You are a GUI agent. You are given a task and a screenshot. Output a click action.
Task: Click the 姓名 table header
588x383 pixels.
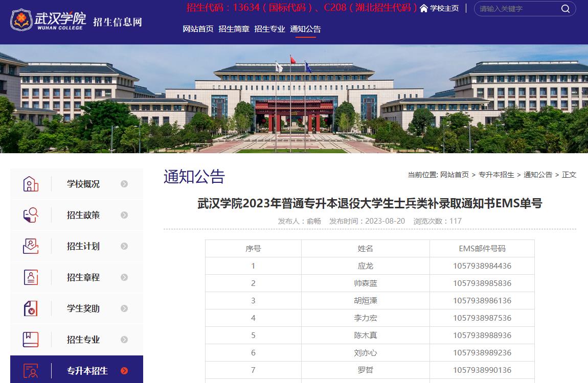tap(365, 248)
